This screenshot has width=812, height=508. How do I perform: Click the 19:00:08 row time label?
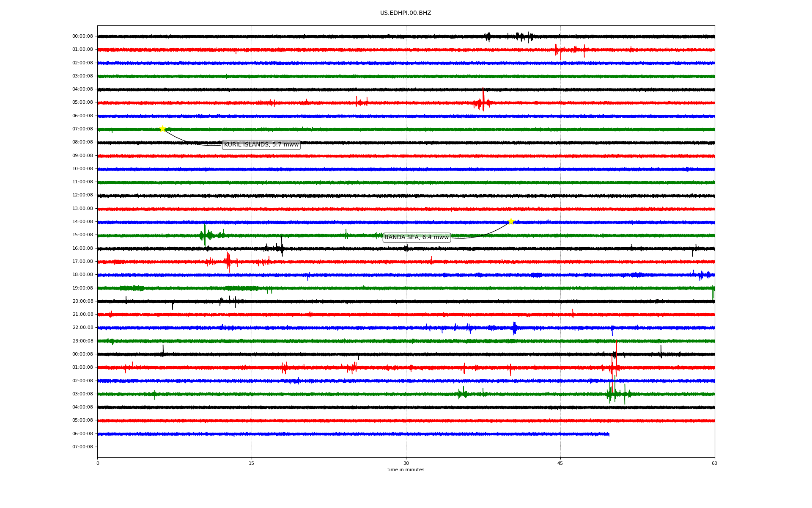coord(82,288)
